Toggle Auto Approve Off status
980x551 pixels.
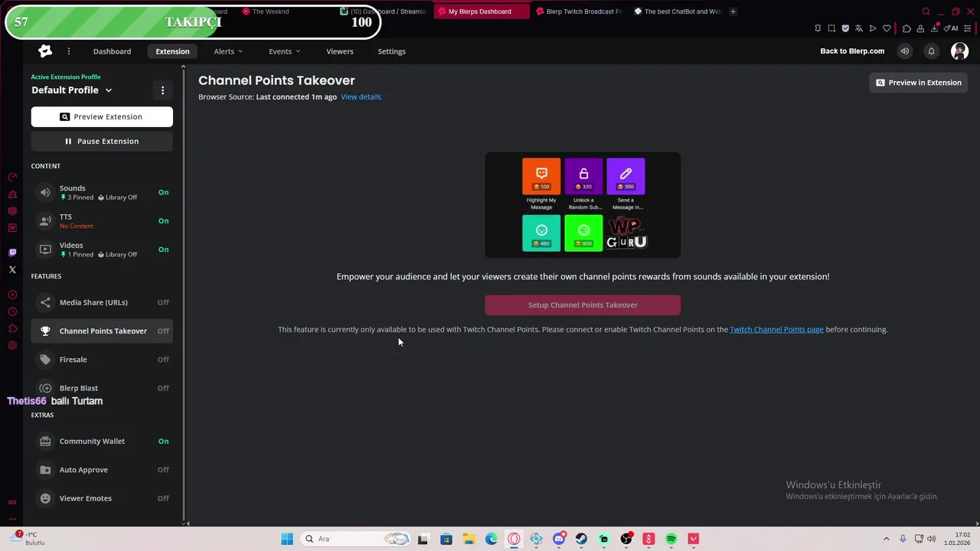(x=163, y=470)
